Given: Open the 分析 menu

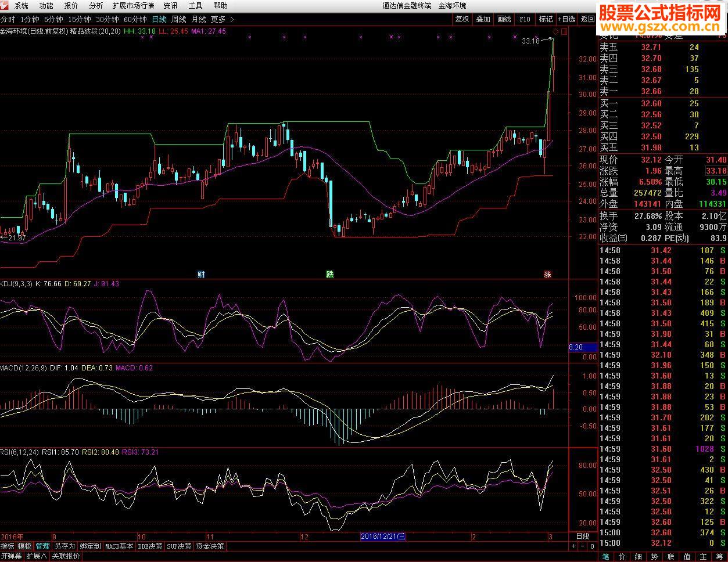Looking at the screenshot, I should tap(96, 5).
